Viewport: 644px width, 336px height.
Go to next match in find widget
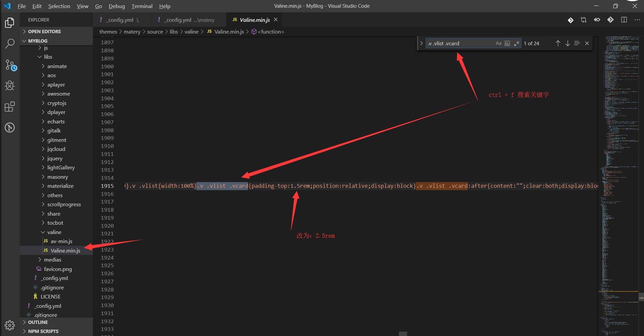[568, 43]
